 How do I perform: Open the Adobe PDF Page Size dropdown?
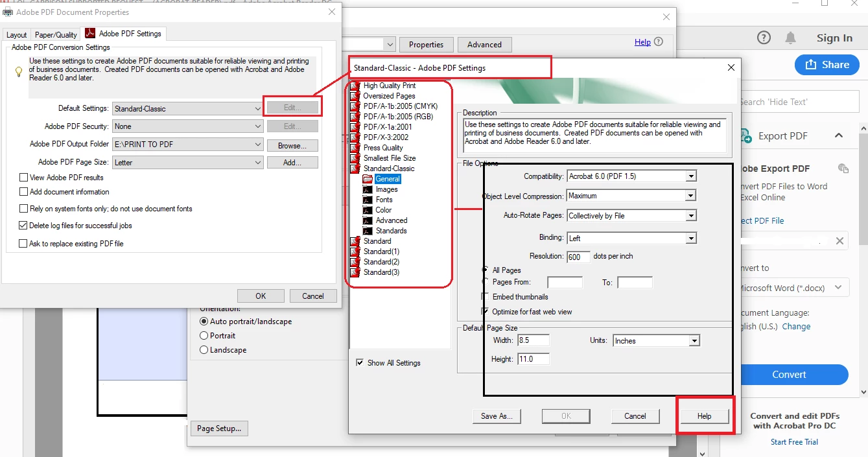click(x=188, y=163)
